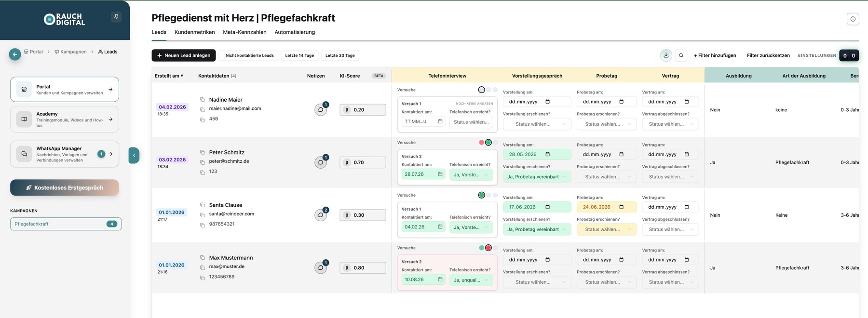Select first attempt dot for Nadine Maier
Image resolution: width=868 pixels, height=318 pixels.
point(481,90)
